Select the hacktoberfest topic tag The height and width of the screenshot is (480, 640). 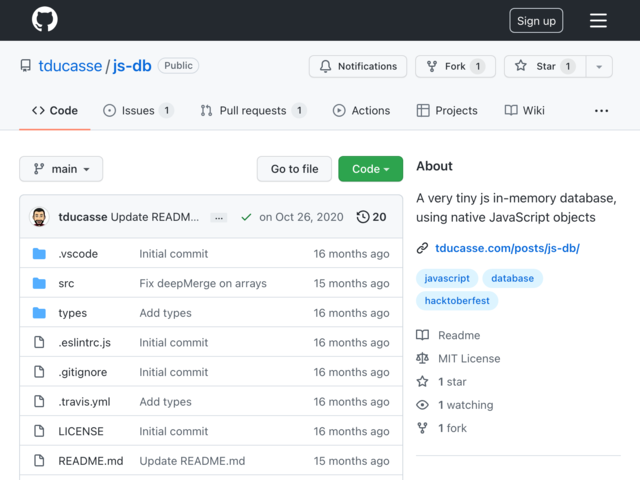coord(457,301)
